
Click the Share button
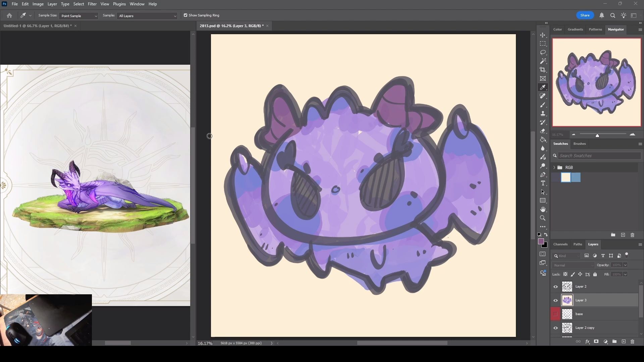point(585,15)
